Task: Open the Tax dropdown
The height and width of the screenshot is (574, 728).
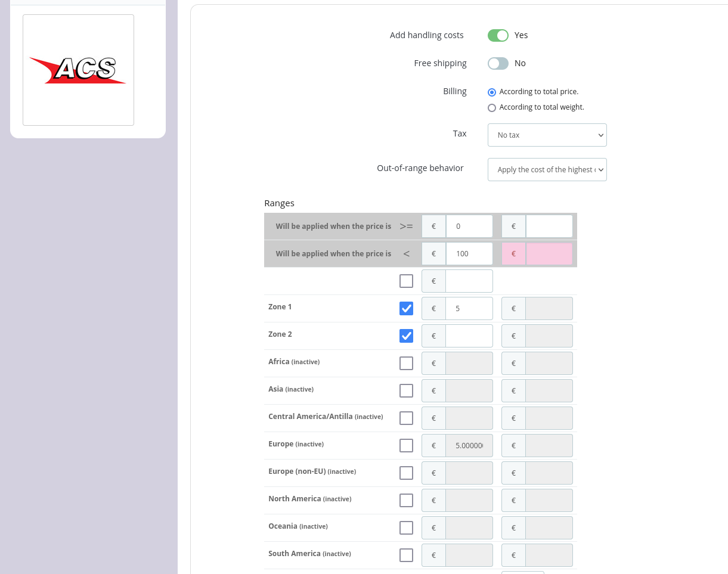Action: tap(547, 135)
